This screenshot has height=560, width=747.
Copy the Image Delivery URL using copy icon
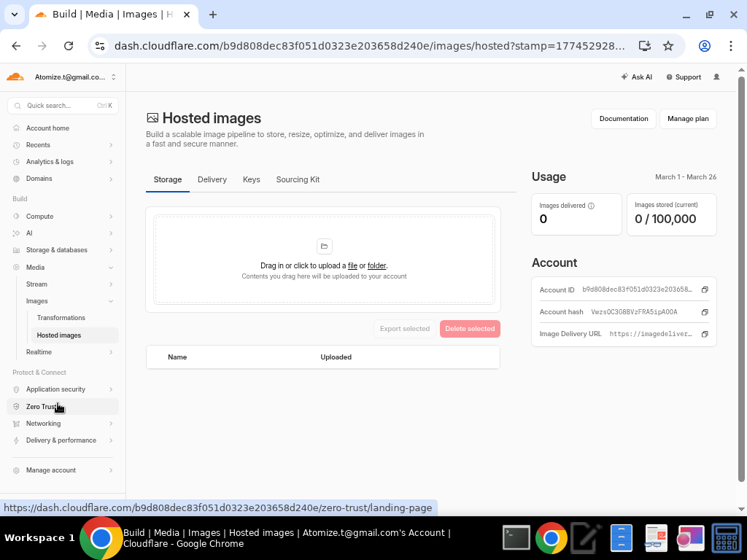point(704,334)
